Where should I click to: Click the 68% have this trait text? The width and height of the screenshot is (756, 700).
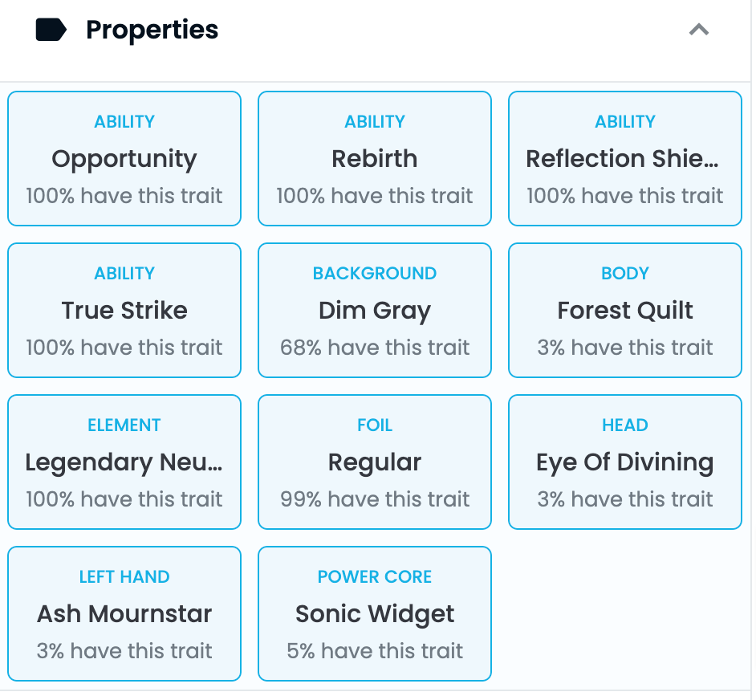click(x=376, y=348)
